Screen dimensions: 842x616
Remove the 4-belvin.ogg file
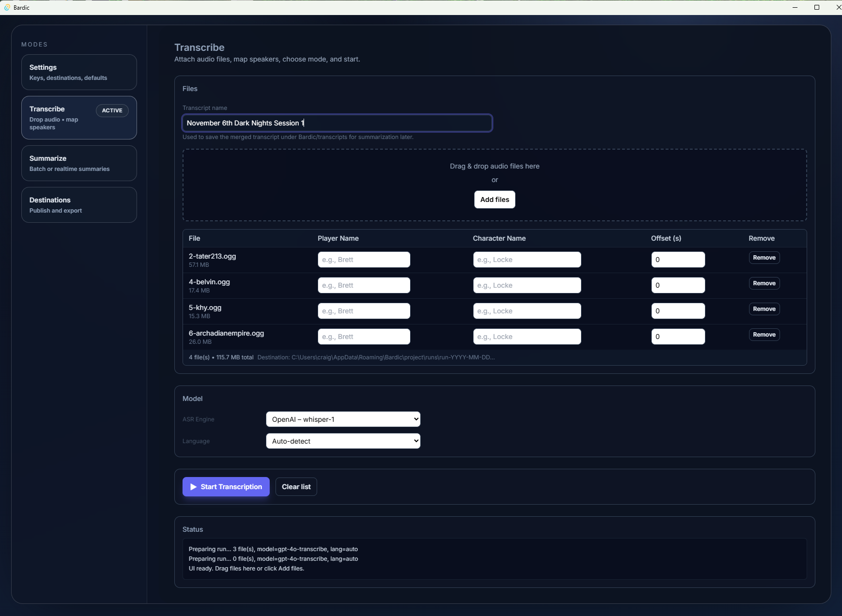point(764,283)
